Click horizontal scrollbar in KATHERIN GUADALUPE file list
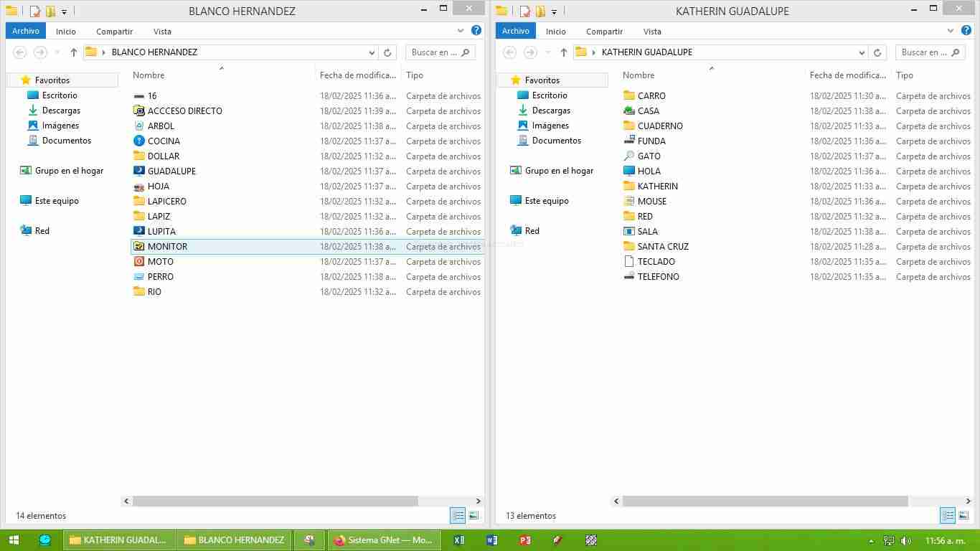Image resolution: width=980 pixels, height=551 pixels. (765, 501)
